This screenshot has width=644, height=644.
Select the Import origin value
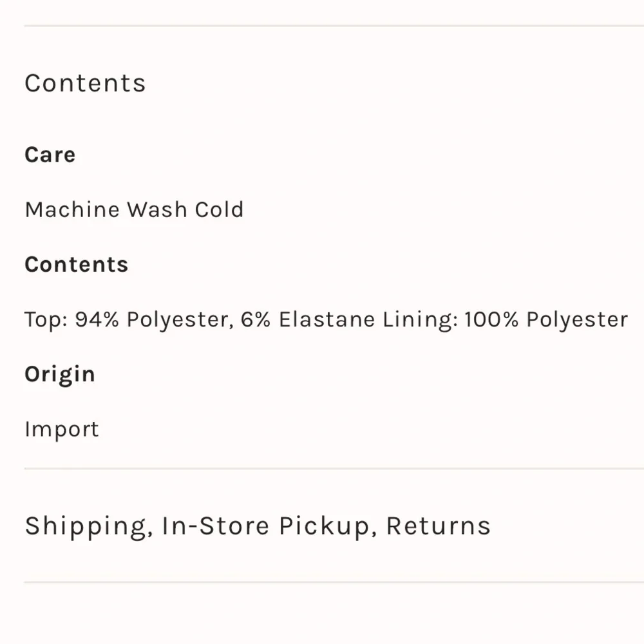pos(62,430)
